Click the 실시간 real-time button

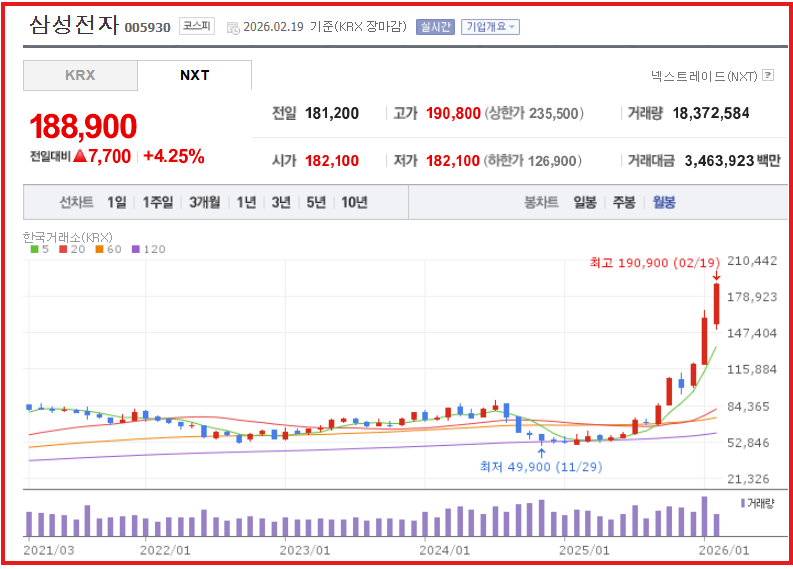[435, 27]
